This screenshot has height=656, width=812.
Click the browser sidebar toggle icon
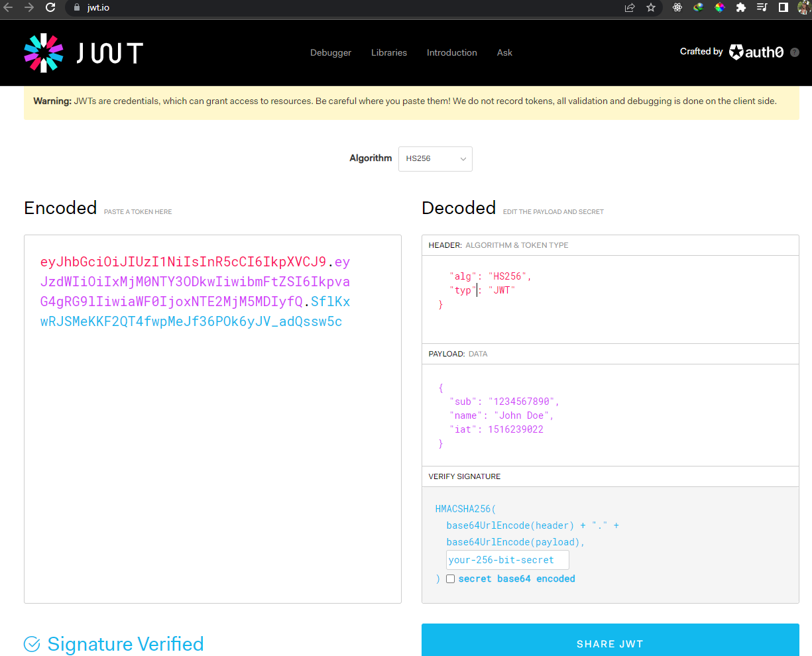click(783, 9)
